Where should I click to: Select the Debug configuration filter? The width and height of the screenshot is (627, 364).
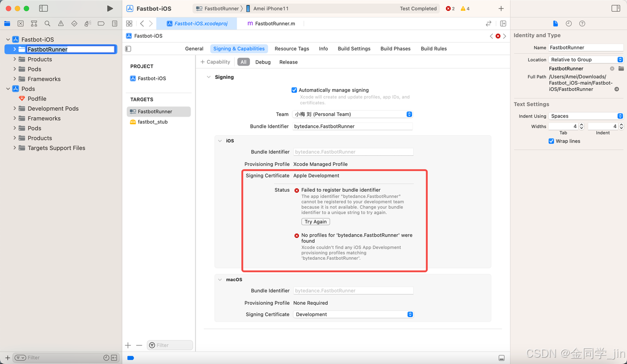click(263, 62)
